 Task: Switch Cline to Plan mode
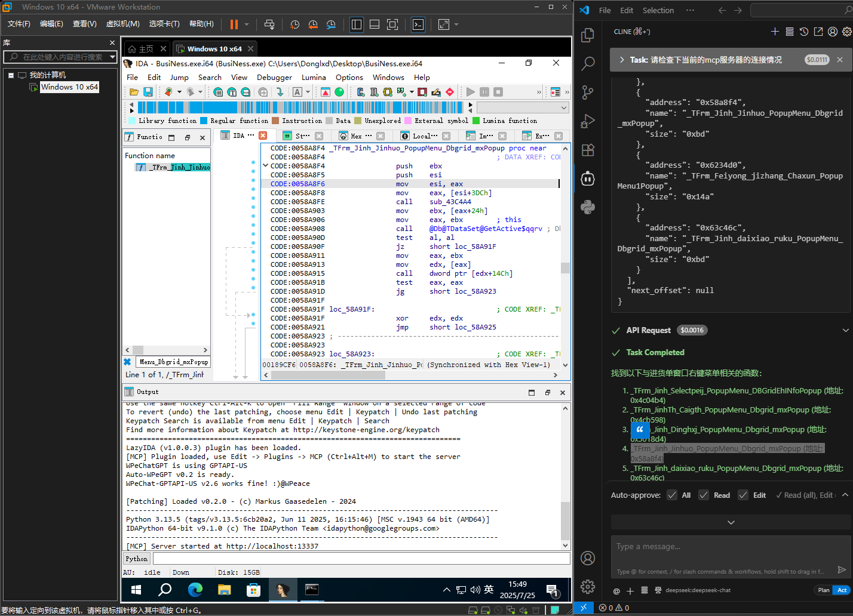coord(823,590)
